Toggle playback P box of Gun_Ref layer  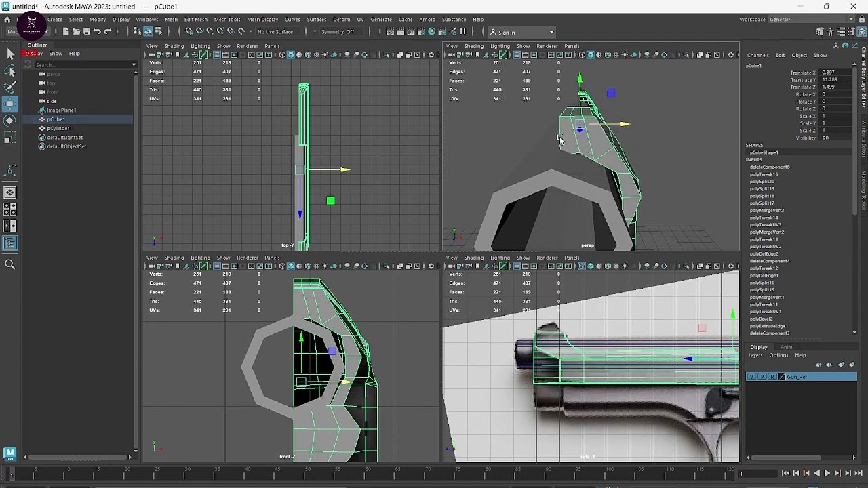[762, 377]
